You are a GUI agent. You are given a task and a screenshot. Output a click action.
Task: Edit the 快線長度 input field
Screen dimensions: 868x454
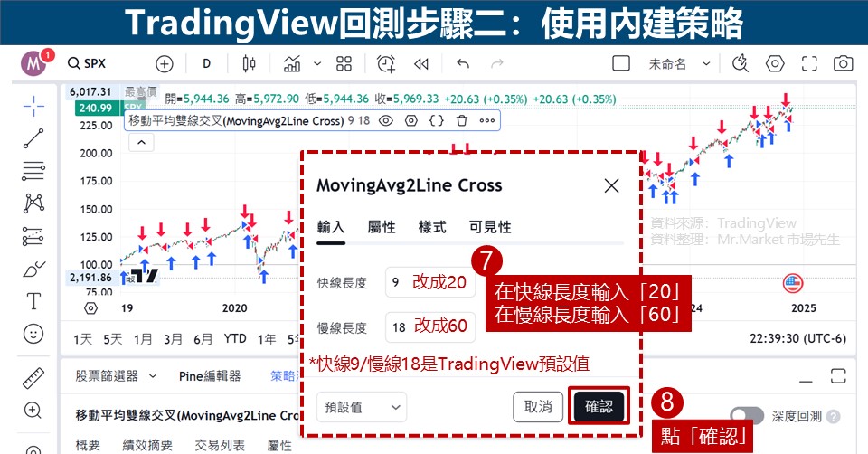[430, 283]
